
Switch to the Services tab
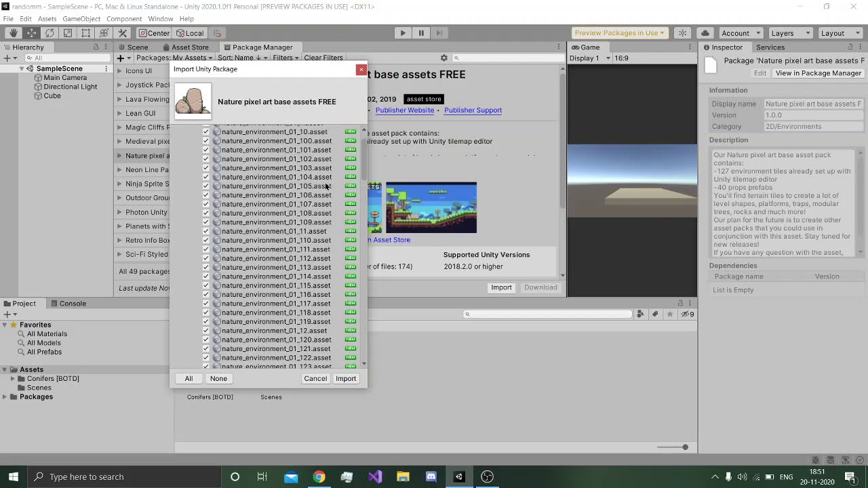click(x=770, y=47)
